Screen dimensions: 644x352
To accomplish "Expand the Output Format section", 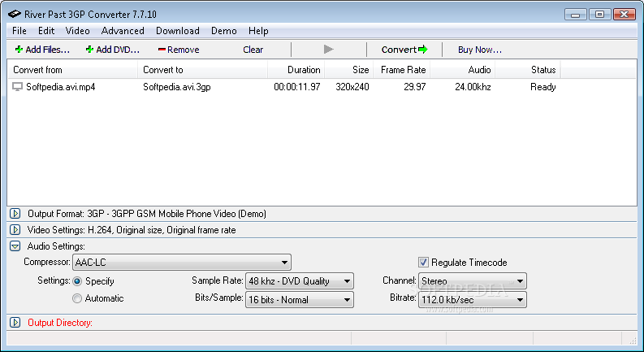I will coord(15,214).
